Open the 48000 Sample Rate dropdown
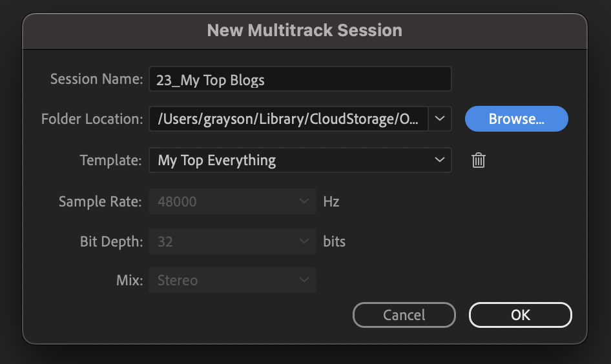 pyautogui.click(x=233, y=201)
